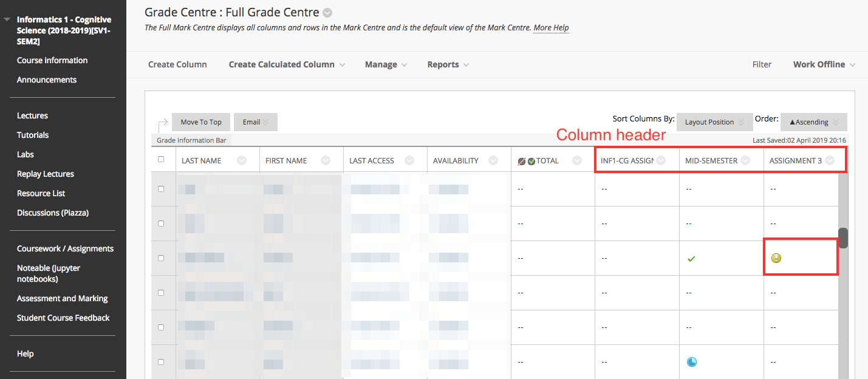Click the blue in-progress clock icon
This screenshot has width=868, height=379.
691,362
